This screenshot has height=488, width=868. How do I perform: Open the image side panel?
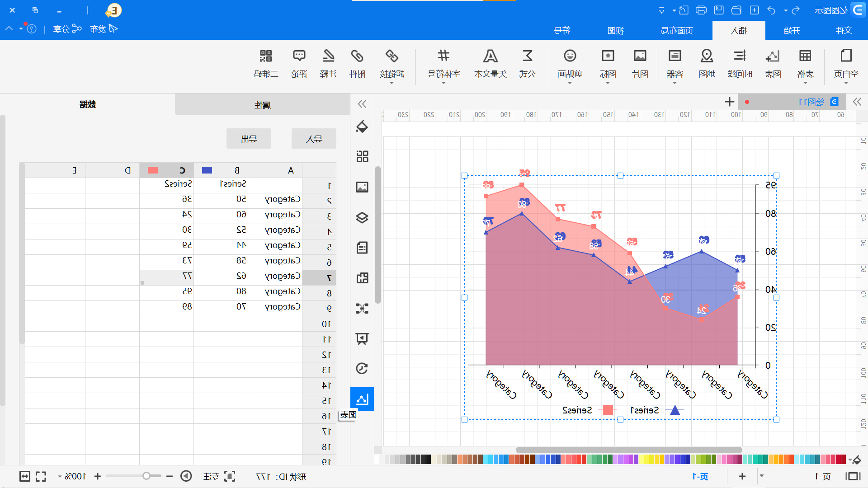coord(362,187)
